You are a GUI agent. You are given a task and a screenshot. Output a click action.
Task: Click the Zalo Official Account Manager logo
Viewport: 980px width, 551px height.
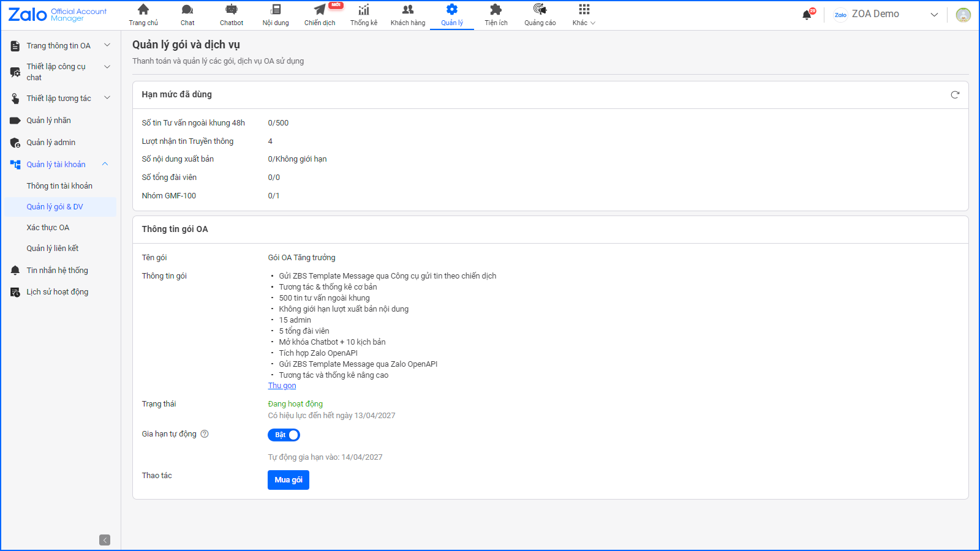coord(58,15)
